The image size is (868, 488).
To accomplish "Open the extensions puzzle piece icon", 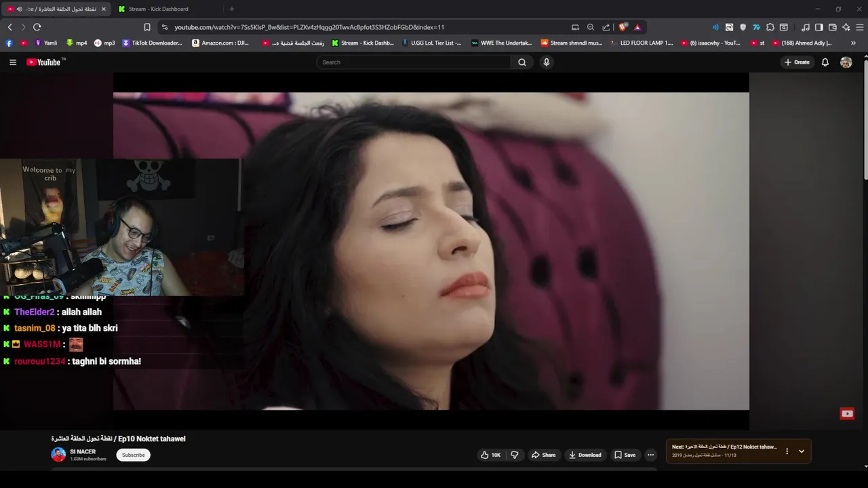I will [770, 27].
